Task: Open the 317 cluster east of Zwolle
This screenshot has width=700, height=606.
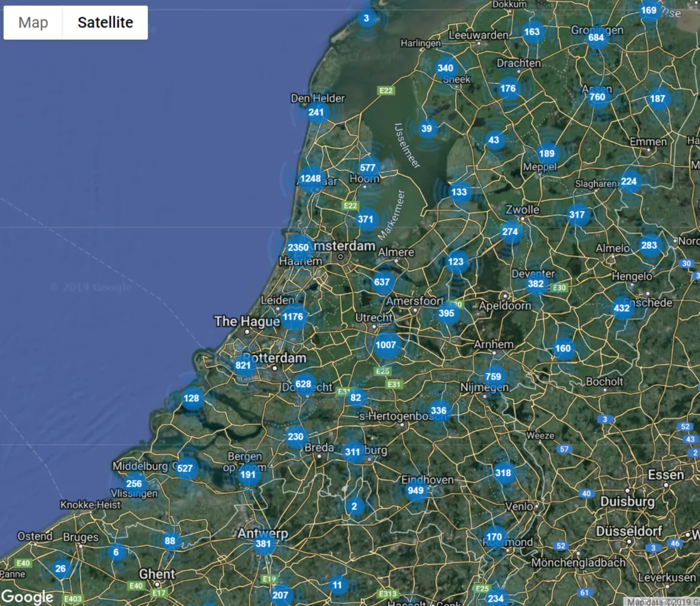Action: click(x=577, y=215)
